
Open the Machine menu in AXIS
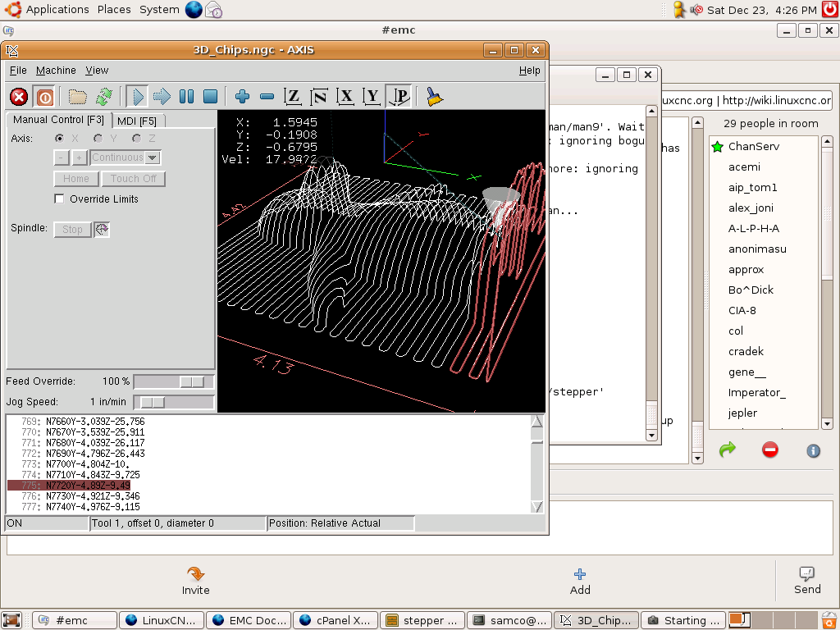click(x=56, y=71)
